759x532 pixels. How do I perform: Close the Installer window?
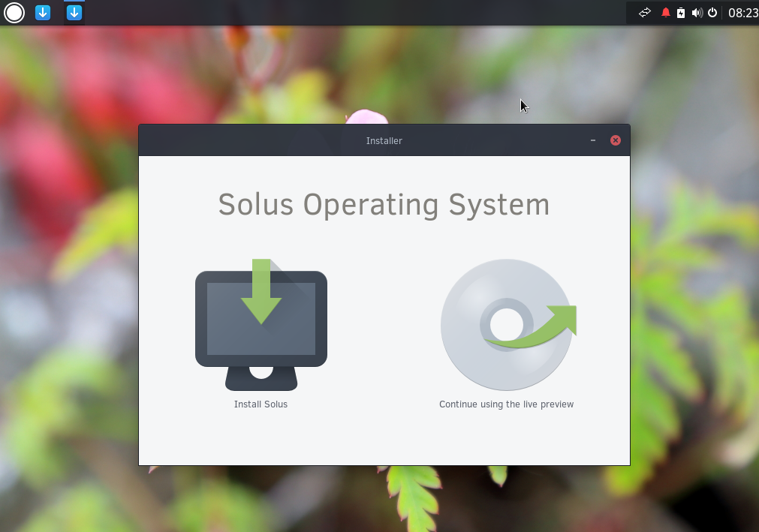(616, 140)
